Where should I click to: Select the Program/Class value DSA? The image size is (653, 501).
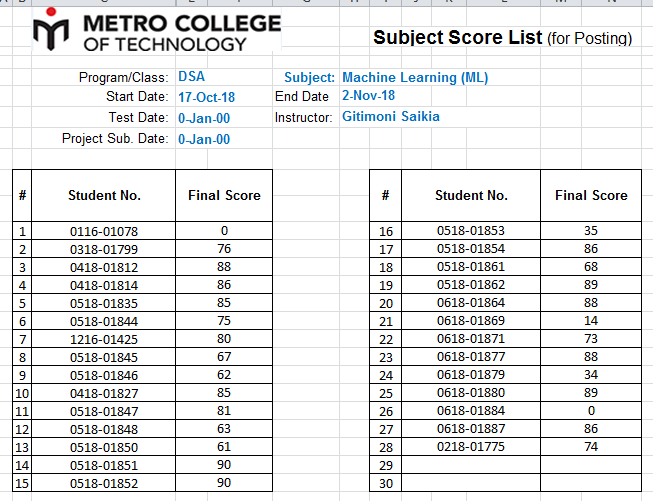[192, 77]
